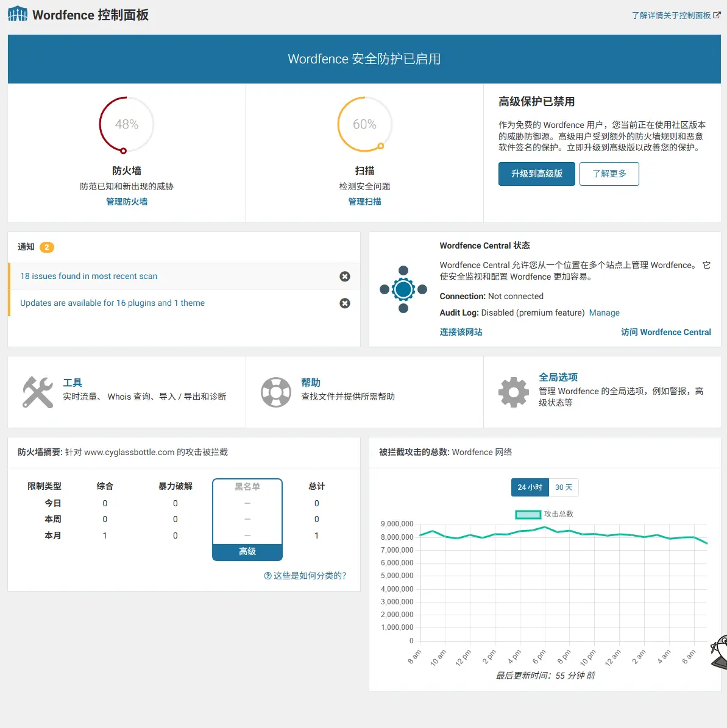Open 管理扫描 link
727x728 pixels.
[364, 202]
